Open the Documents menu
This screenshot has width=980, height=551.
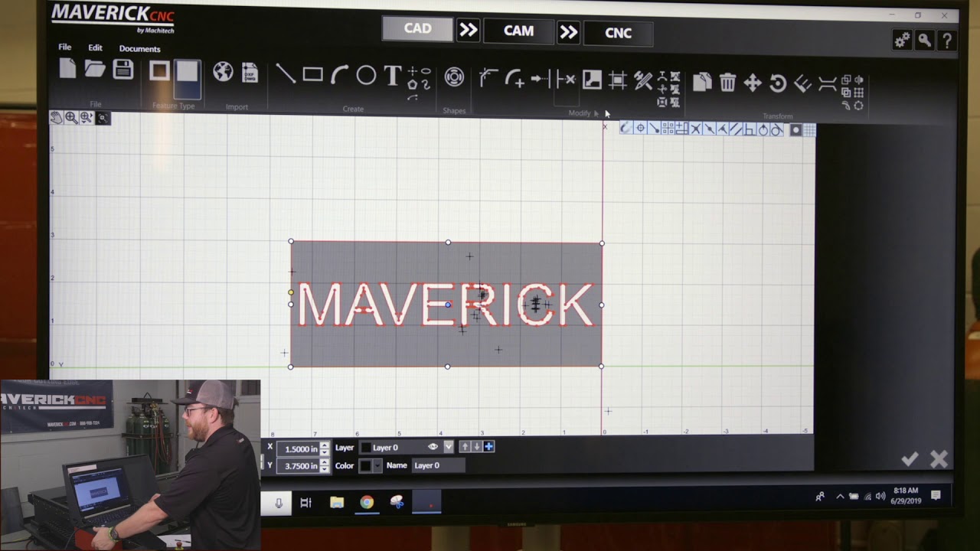coord(139,48)
